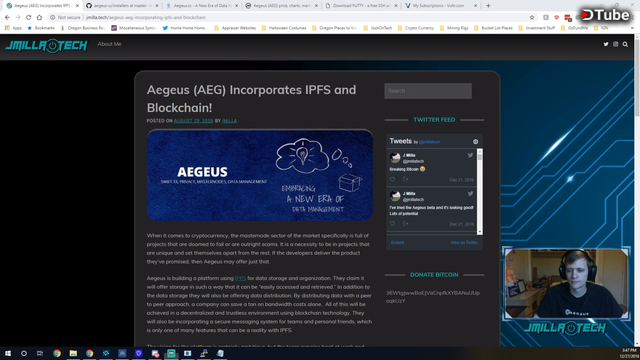Viewport: 640px width, 360px height.
Task: Click the search magnifier in site header
Action: [625, 44]
